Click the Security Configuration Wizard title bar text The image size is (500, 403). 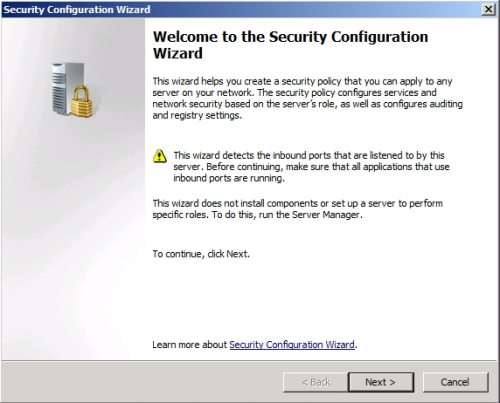(x=77, y=9)
